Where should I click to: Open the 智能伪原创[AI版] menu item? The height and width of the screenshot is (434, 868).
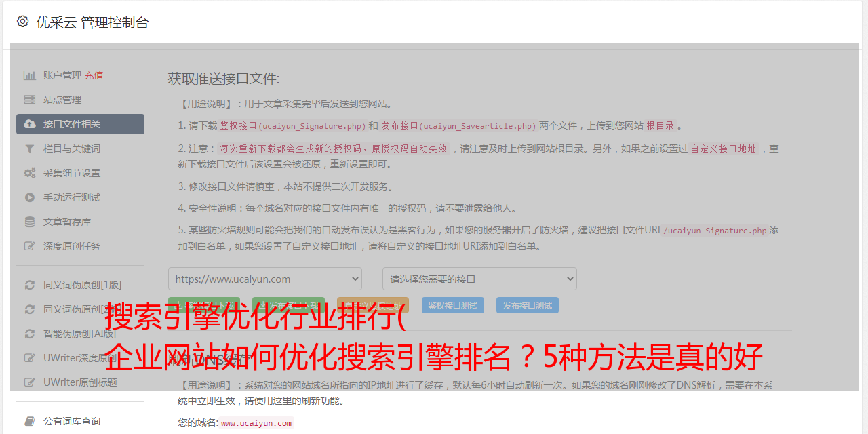(80, 334)
